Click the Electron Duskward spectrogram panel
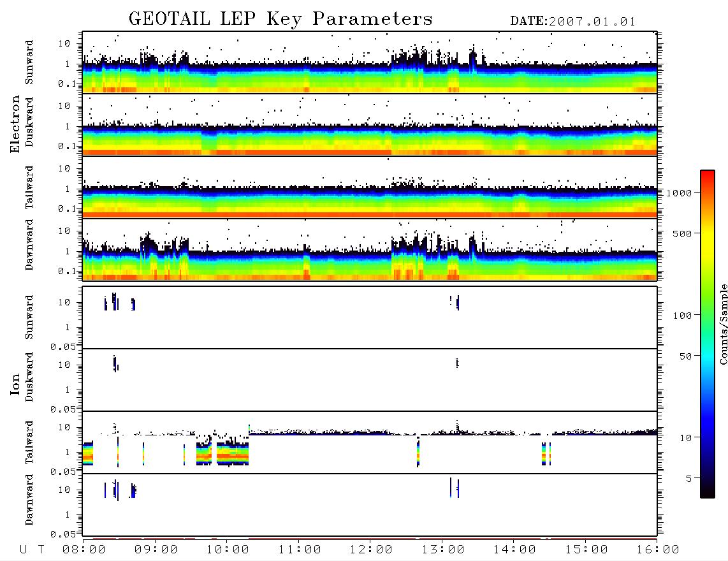This screenshot has width=728, height=561. pos(370,124)
